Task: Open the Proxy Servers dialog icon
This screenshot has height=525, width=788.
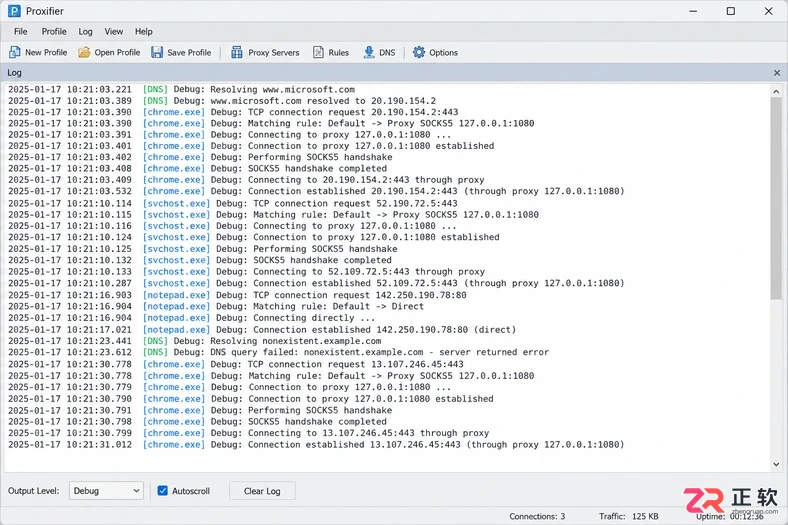Action: pyautogui.click(x=237, y=52)
